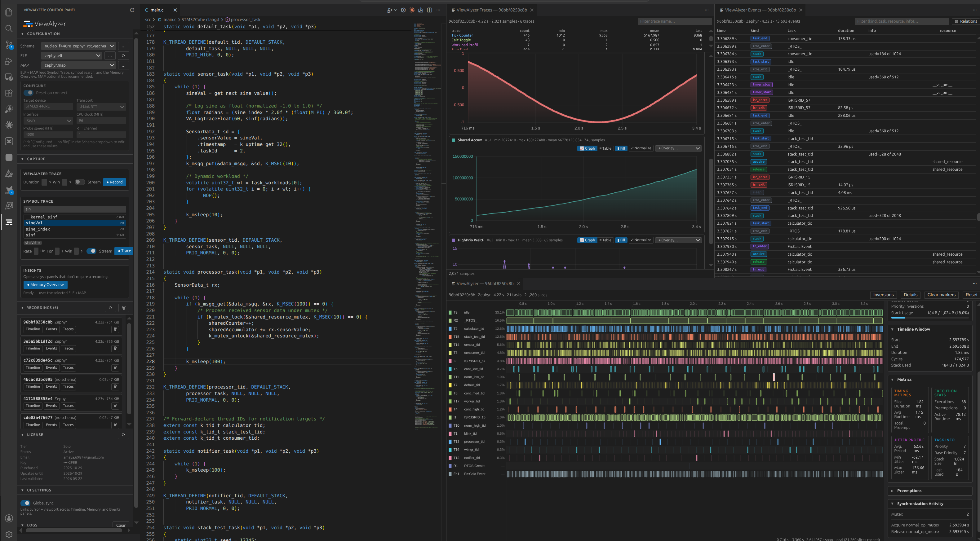Click the orange starburst icon in editor toolbar
This screenshot has width=980, height=541.
412,10
